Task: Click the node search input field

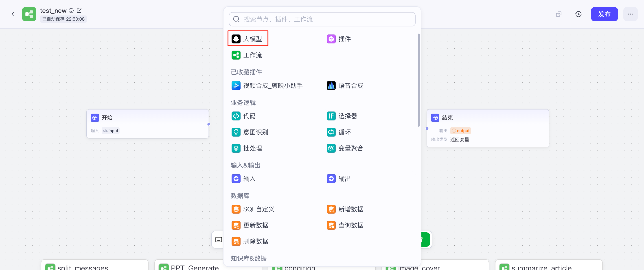Action: (322, 19)
